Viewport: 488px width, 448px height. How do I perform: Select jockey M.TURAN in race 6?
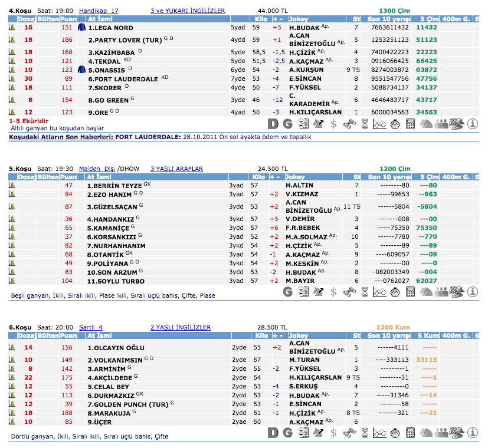(304, 360)
